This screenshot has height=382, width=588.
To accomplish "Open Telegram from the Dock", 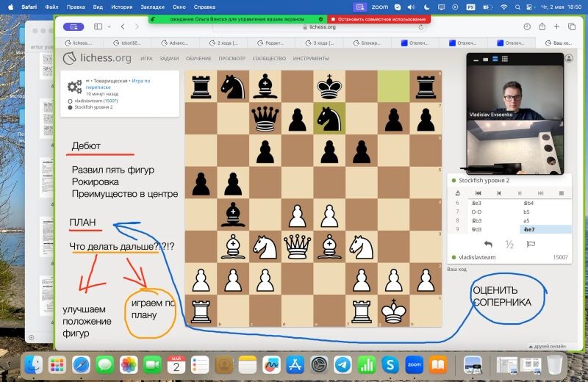I will [x=342, y=365].
